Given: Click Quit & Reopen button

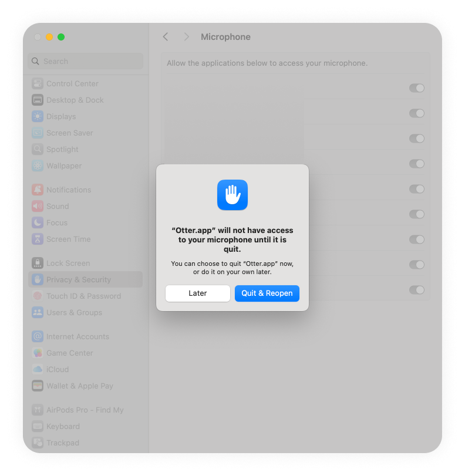Looking at the screenshot, I should click(267, 293).
